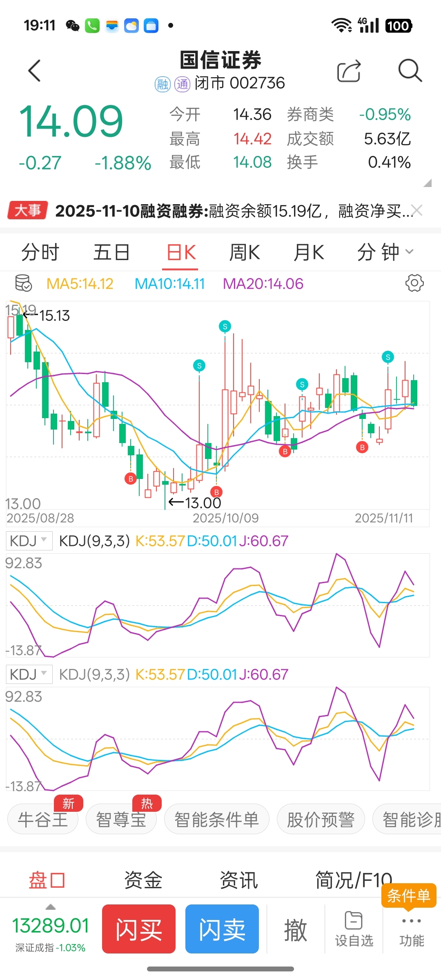The image size is (441, 980).
Task: Open the search magnifier icon
Action: [x=410, y=71]
